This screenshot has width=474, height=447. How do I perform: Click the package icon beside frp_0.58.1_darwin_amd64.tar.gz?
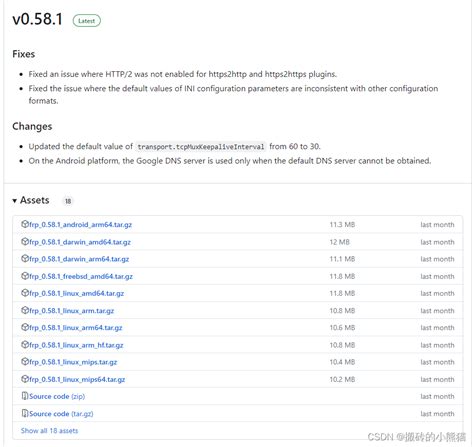click(25, 241)
